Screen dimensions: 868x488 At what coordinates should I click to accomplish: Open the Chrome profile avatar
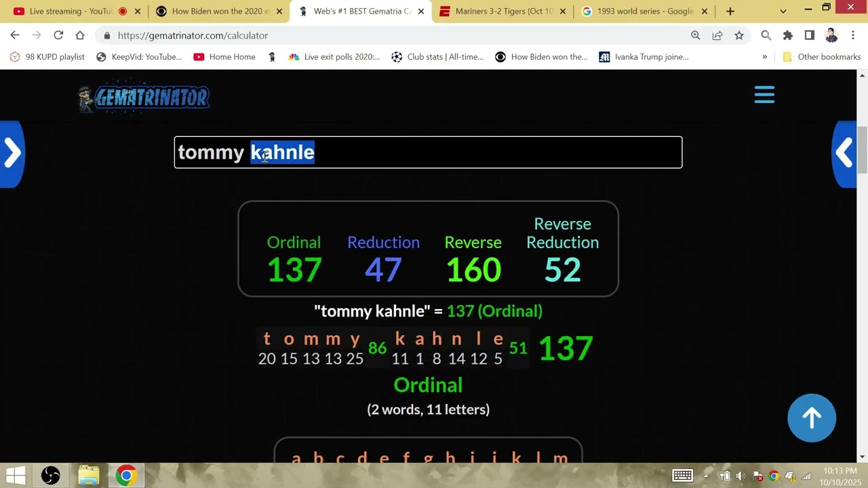(831, 35)
